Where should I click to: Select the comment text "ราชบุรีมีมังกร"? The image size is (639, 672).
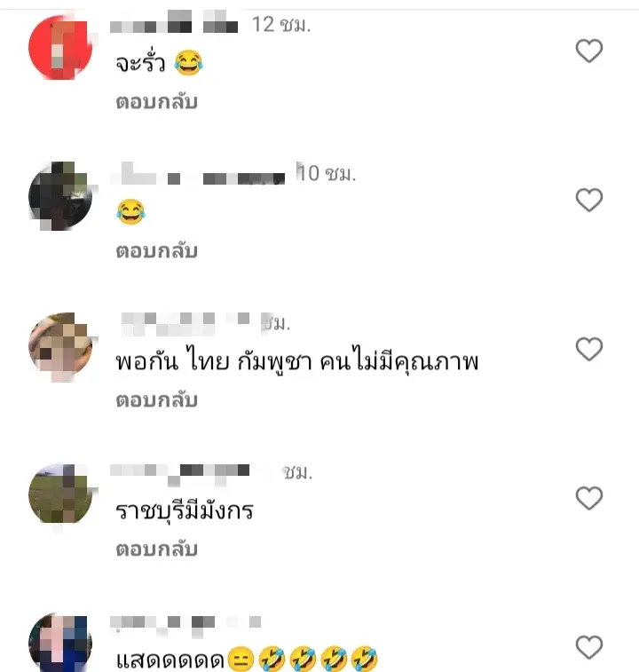click(x=185, y=510)
